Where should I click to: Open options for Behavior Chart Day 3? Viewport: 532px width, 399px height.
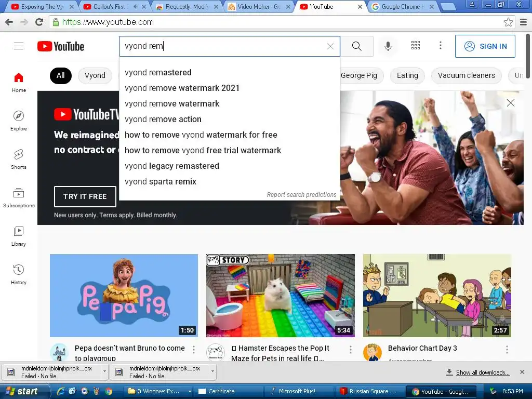click(507, 349)
